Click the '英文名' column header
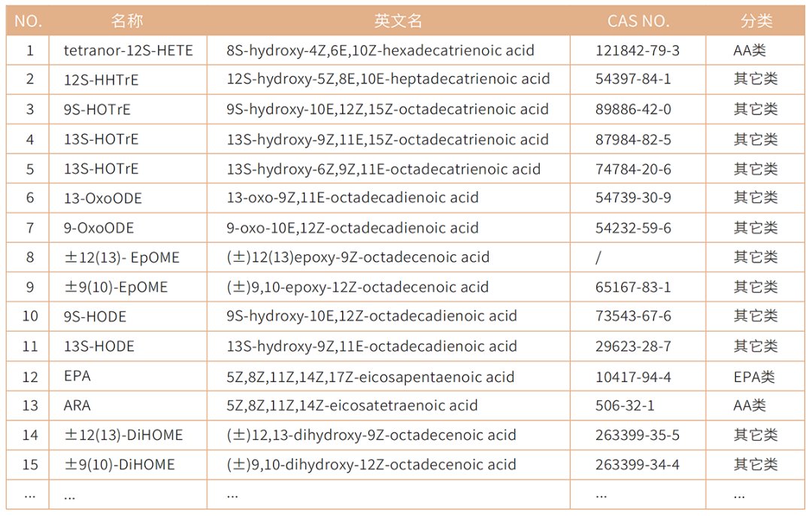 [x=398, y=21]
